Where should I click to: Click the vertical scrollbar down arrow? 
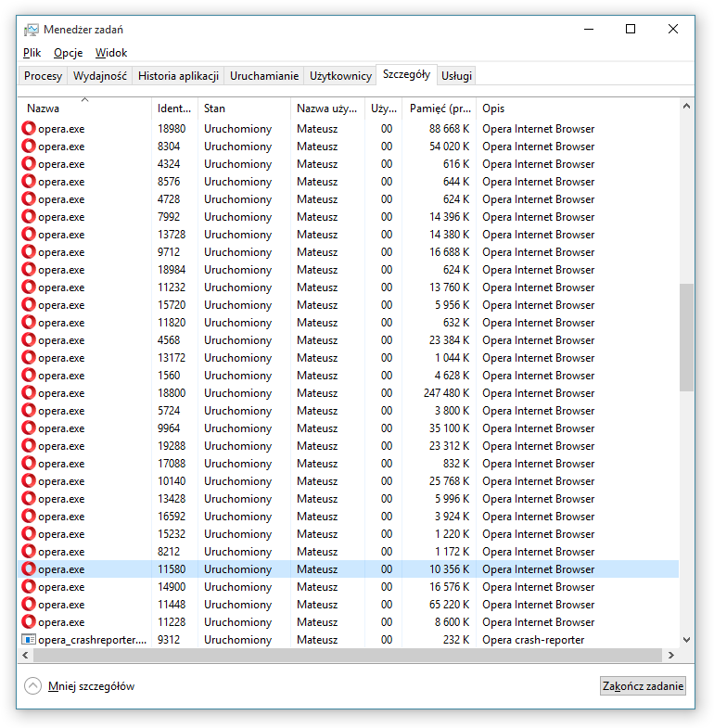686,639
